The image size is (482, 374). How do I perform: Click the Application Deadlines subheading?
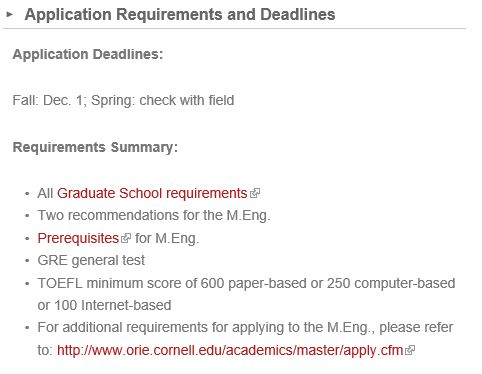pos(88,54)
